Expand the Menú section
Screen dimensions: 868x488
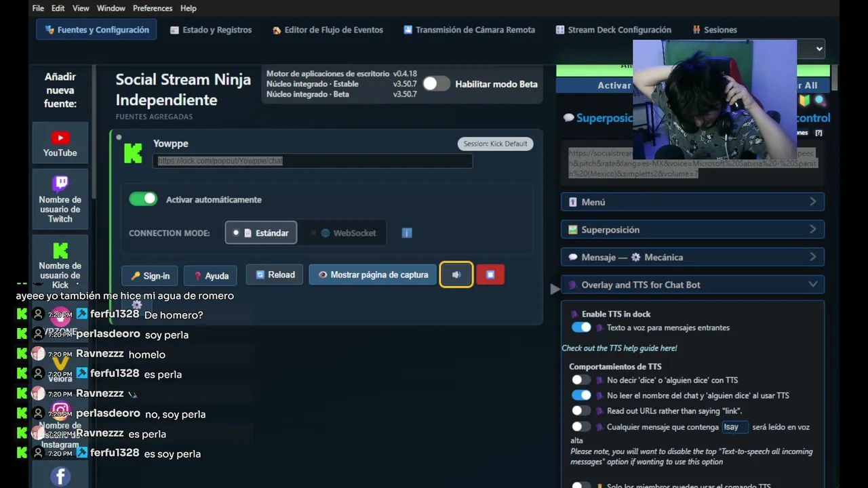pos(692,202)
